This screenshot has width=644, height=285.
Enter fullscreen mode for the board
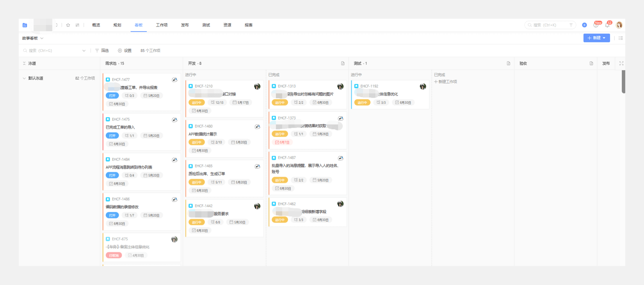[x=621, y=63]
